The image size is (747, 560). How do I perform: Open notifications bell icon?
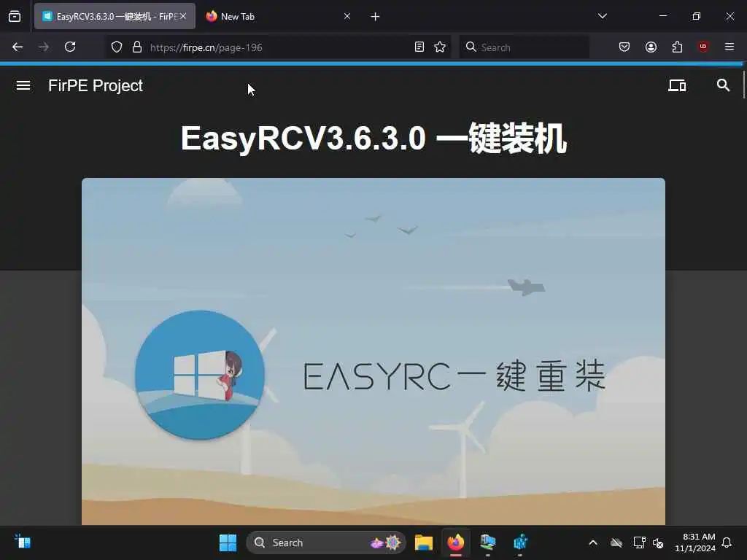point(727,542)
